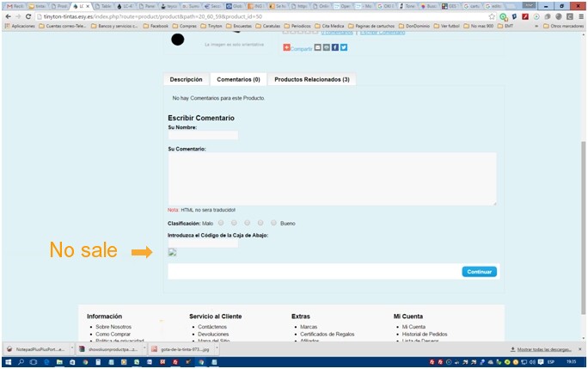Open the Chrome hamburger menu
Screen dimensions: 588x369
581,17
